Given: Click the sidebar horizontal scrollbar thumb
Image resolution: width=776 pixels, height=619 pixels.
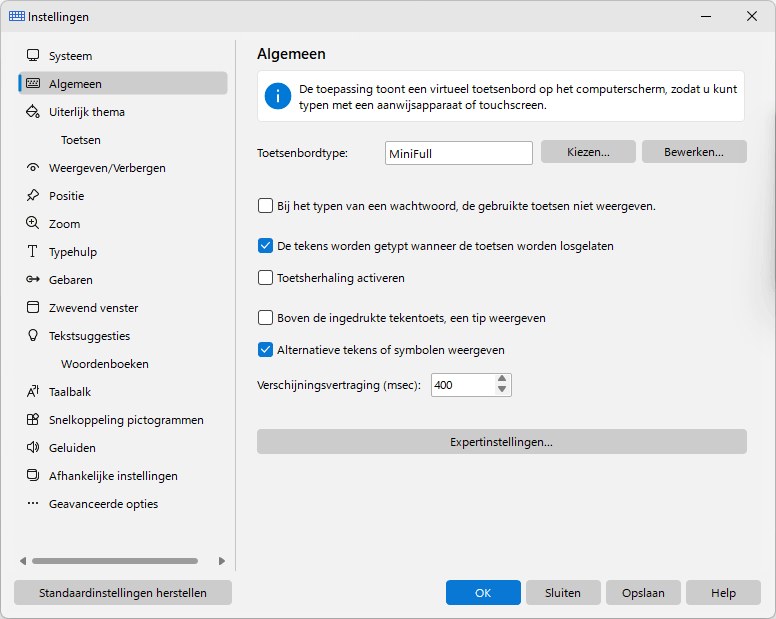Looking at the screenshot, I should point(115,561).
